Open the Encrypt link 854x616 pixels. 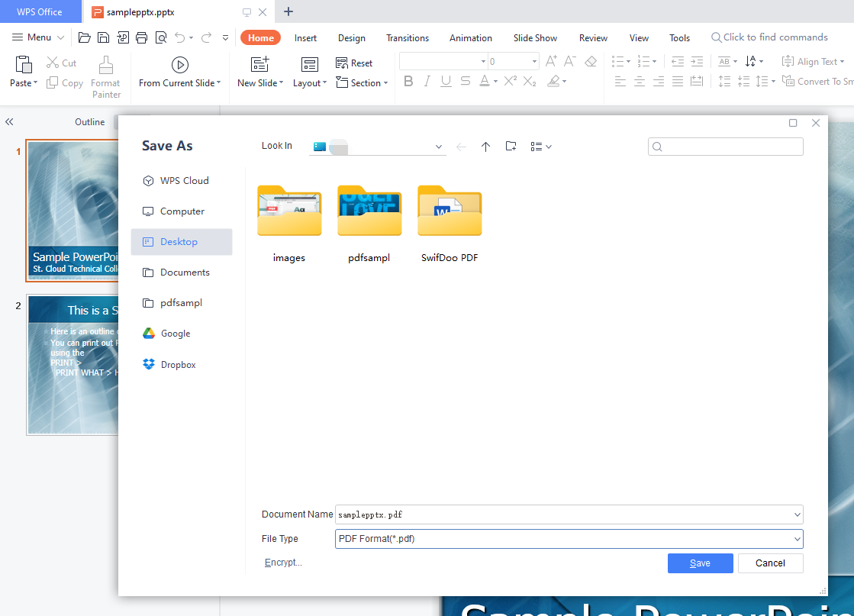282,562
